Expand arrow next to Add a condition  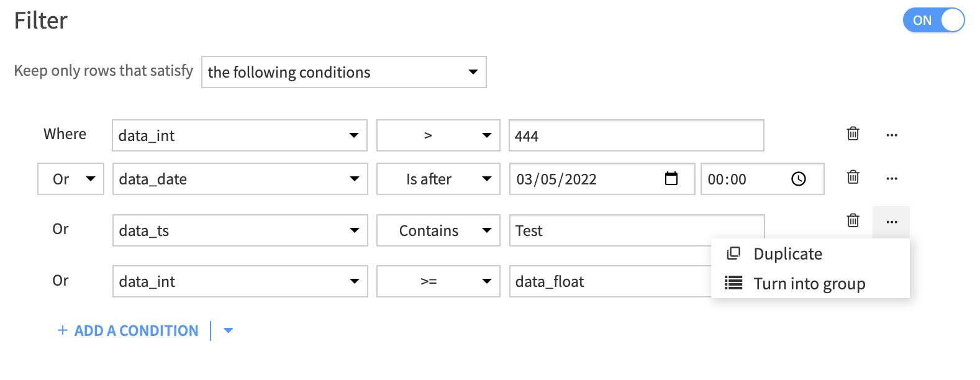coord(228,330)
